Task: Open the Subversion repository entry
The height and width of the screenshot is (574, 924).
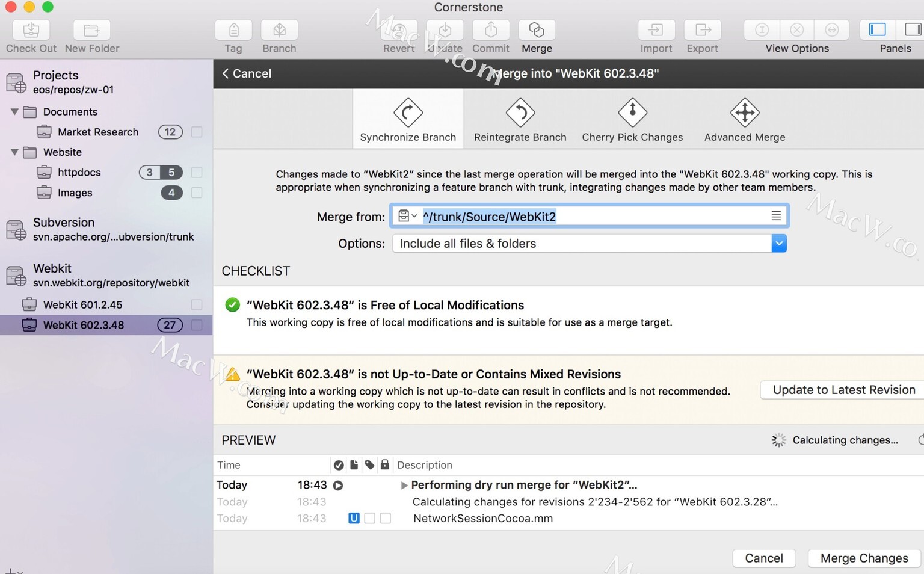Action: [x=106, y=229]
